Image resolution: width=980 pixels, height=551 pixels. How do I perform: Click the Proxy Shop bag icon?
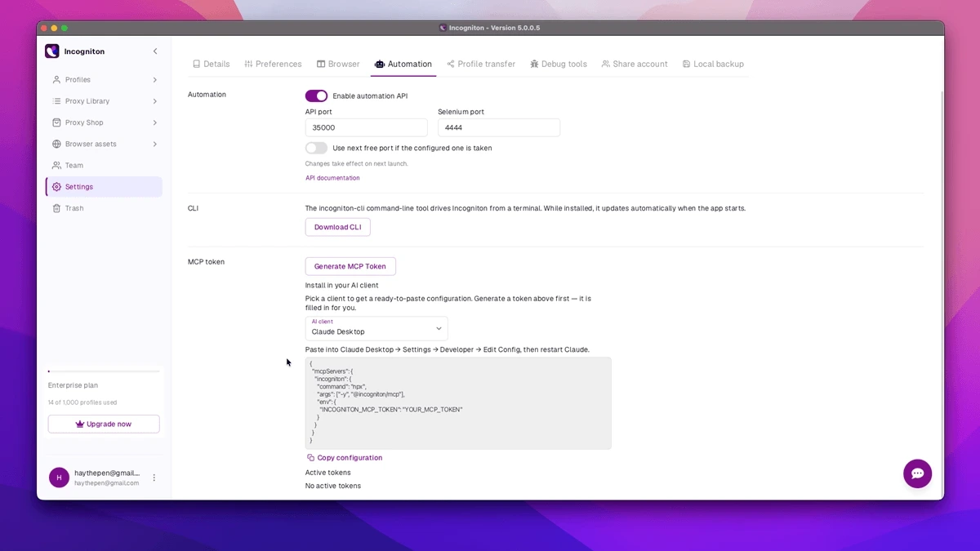pyautogui.click(x=56, y=122)
